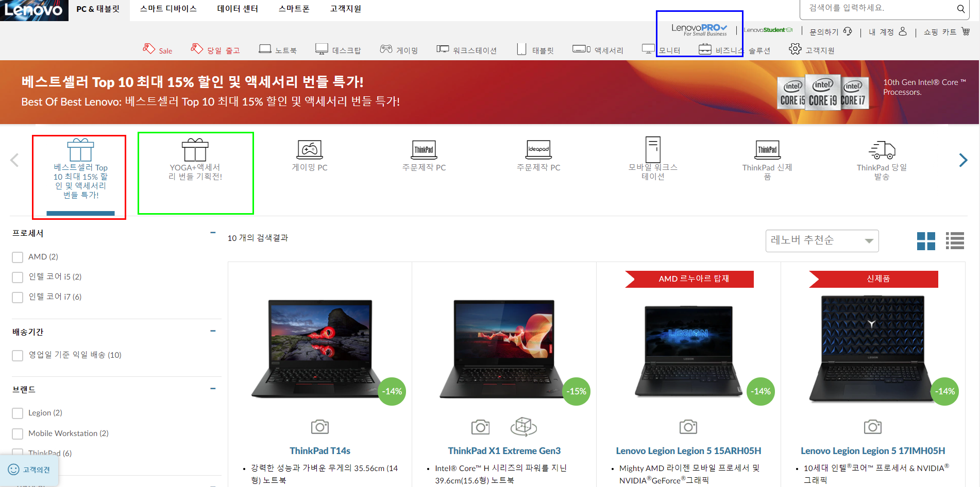This screenshot has width=980, height=487.
Task: Open the 모니터 monitor category
Action: tap(661, 50)
